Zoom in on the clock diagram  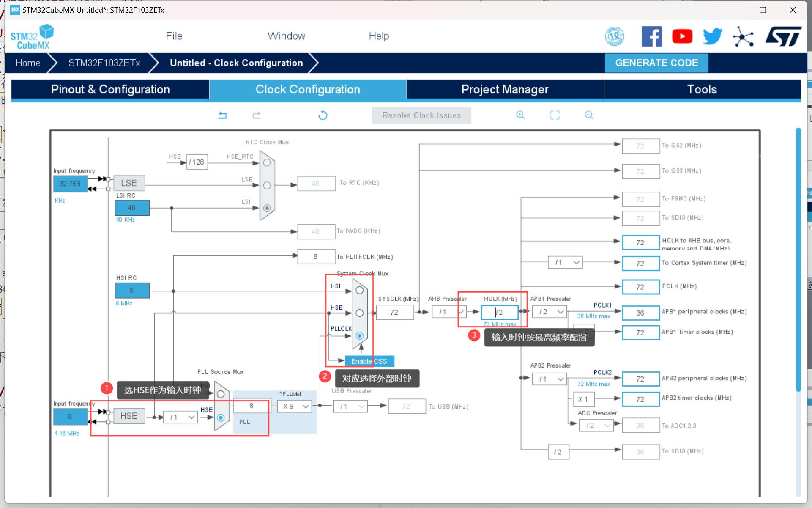(x=520, y=115)
